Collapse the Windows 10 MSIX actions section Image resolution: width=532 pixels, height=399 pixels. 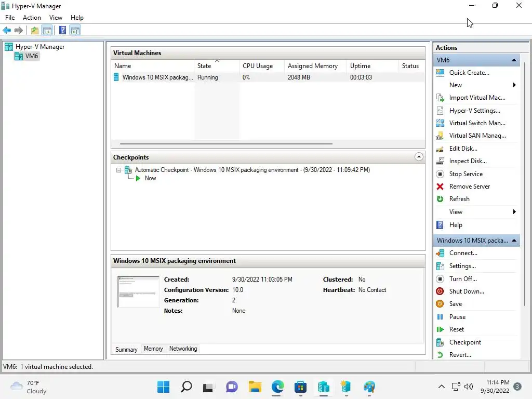pyautogui.click(x=514, y=241)
